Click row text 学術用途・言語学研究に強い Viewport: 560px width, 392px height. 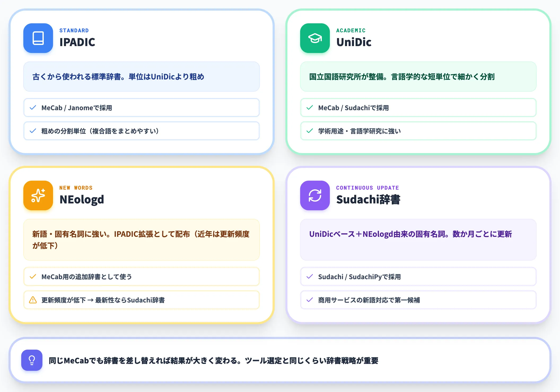pyautogui.click(x=360, y=131)
